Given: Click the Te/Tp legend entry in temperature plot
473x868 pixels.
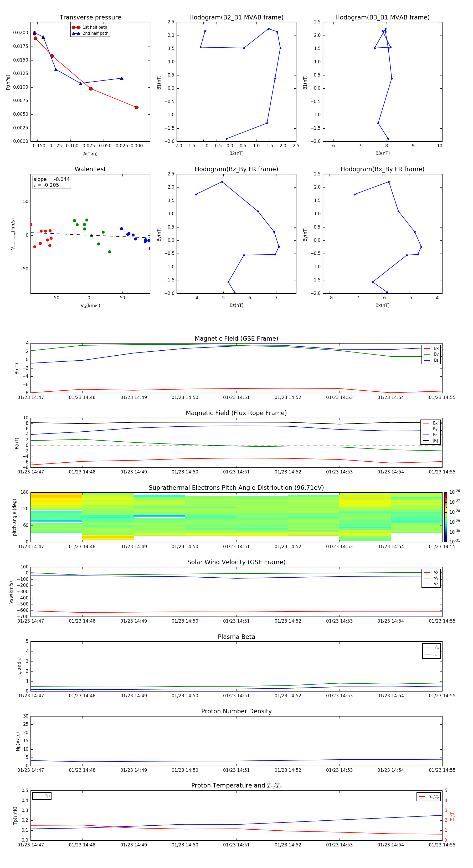Looking at the screenshot, I should pyautogui.click(x=429, y=796).
